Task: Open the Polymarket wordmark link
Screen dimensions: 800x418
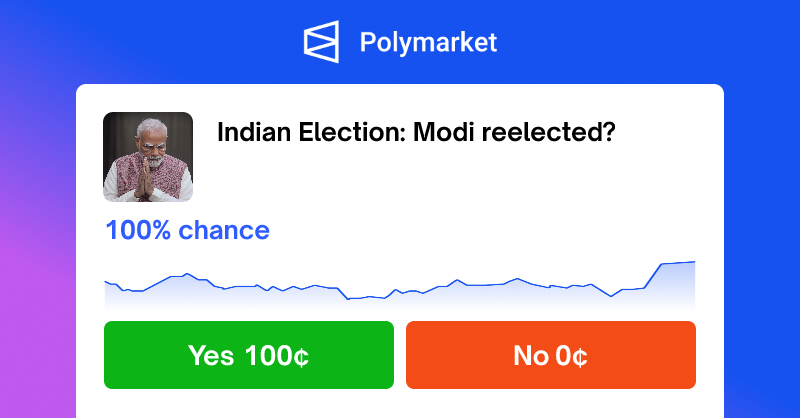Action: pos(428,43)
